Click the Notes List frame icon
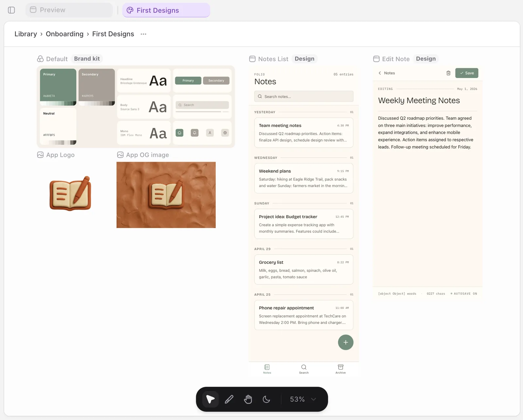Viewport: 523px width, 420px height. coord(252,59)
